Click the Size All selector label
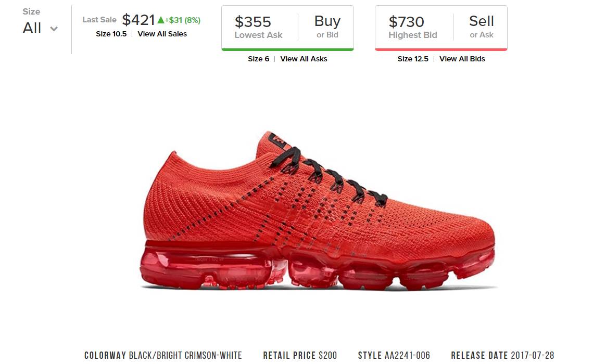Screen dimensions: 606x364 pos(32,28)
